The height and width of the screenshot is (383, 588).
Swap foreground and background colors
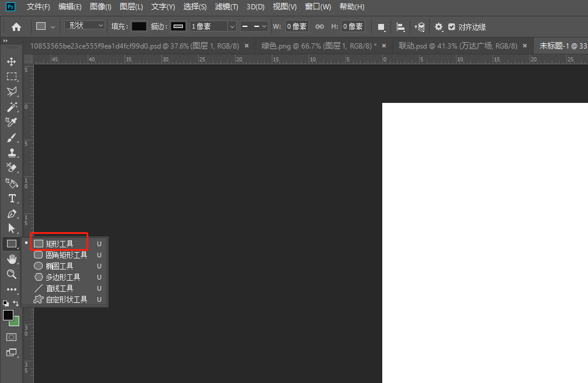[x=16, y=303]
